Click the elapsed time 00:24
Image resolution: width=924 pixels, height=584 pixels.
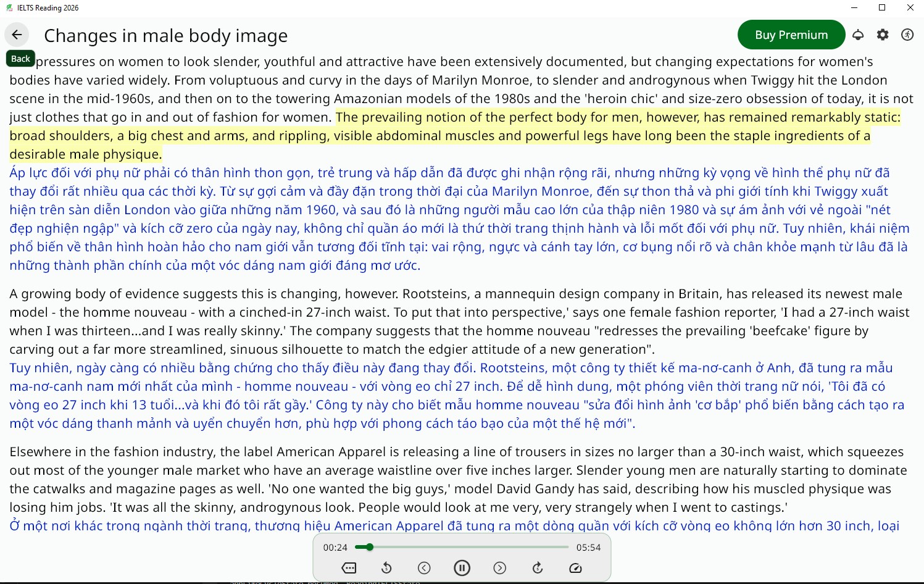(x=335, y=548)
